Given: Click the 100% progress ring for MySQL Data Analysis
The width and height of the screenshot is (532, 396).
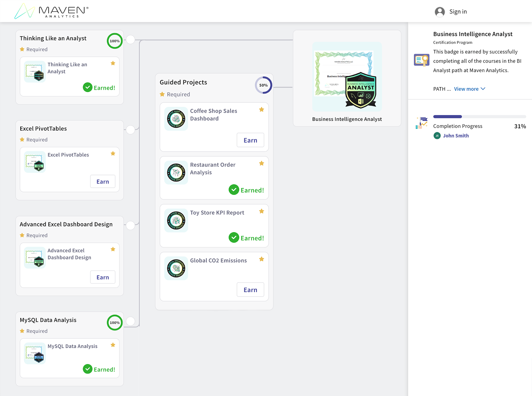Looking at the screenshot, I should click(115, 322).
